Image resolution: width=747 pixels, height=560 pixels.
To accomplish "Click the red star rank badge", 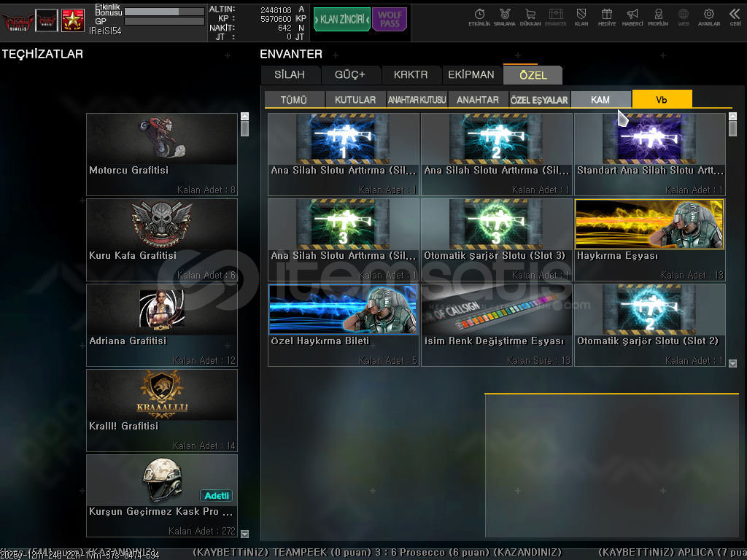I will 72,20.
